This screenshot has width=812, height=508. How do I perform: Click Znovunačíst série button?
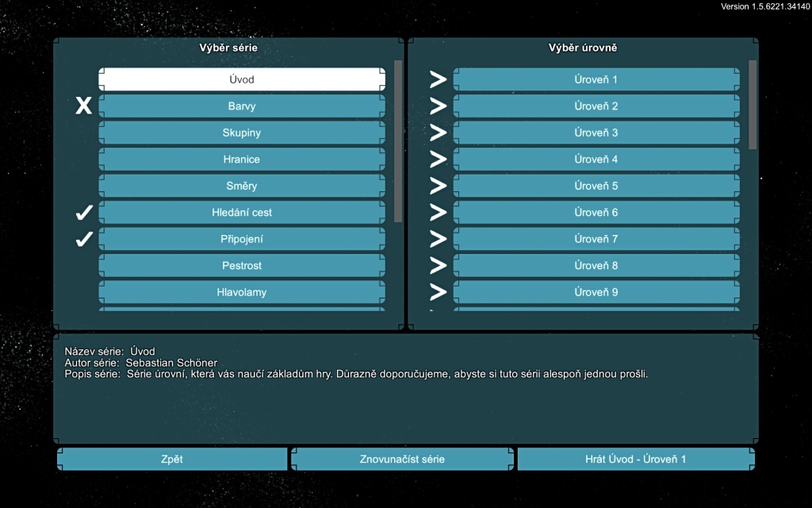[x=402, y=459]
